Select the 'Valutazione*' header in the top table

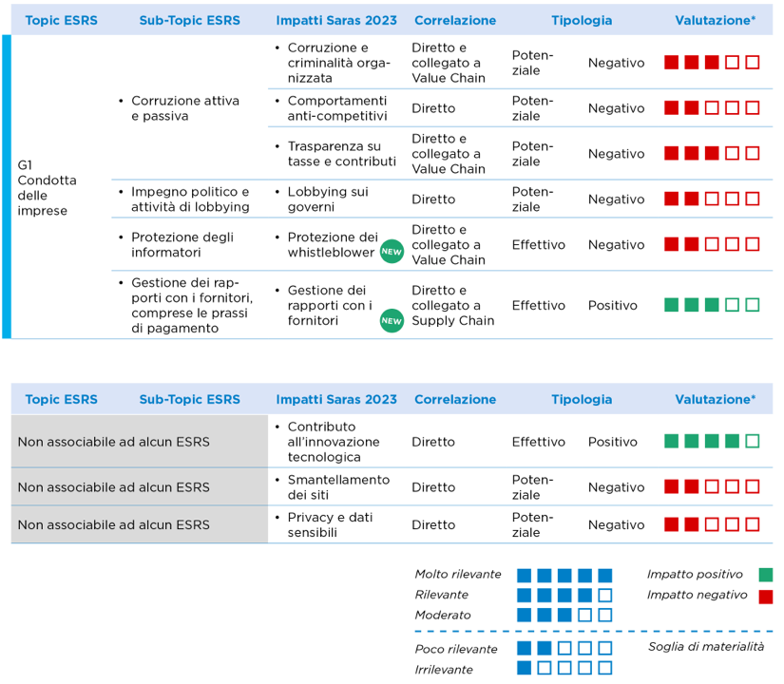(x=715, y=21)
